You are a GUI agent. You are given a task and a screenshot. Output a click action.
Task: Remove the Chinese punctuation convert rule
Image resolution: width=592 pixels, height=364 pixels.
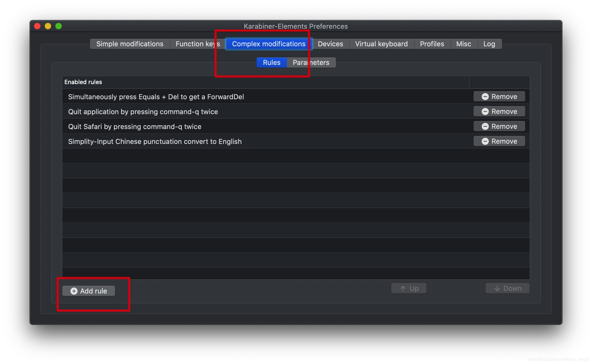(x=499, y=141)
